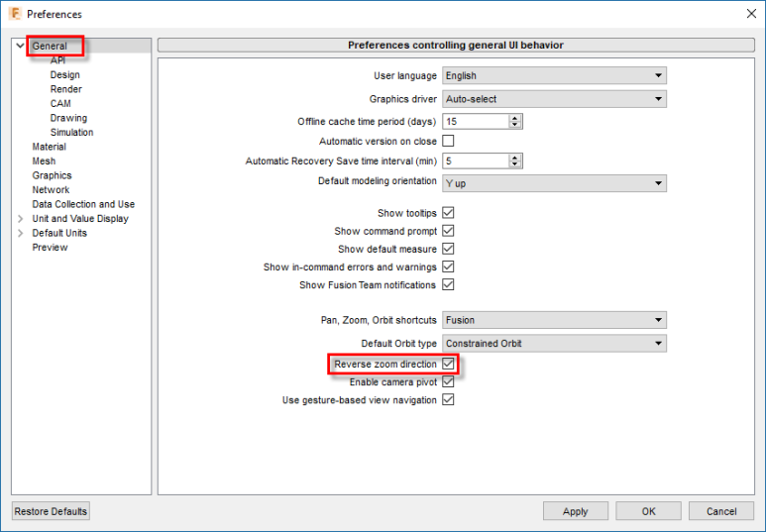The height and width of the screenshot is (532, 766).
Task: Open the API preferences page
Action: coord(57,60)
